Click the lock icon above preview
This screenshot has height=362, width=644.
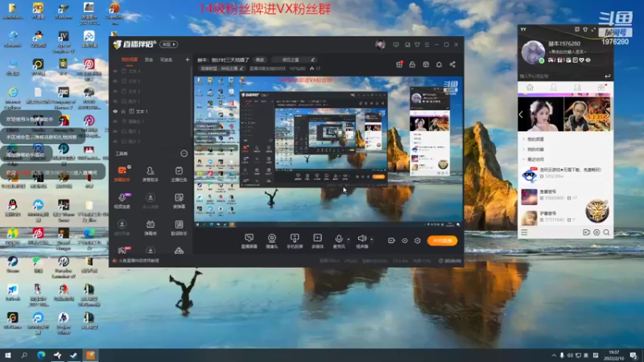(412, 64)
